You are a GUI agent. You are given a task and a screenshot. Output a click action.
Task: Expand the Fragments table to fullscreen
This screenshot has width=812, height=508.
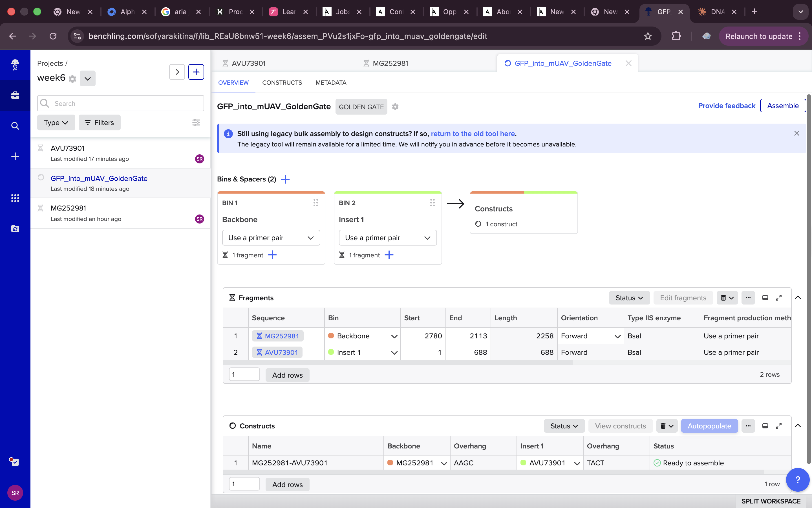click(779, 298)
